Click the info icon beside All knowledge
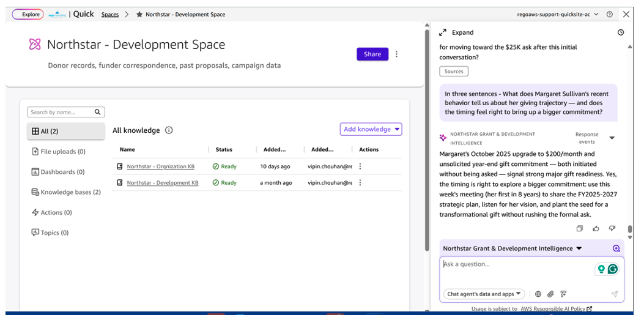This screenshot has height=320, width=644. coord(169,130)
